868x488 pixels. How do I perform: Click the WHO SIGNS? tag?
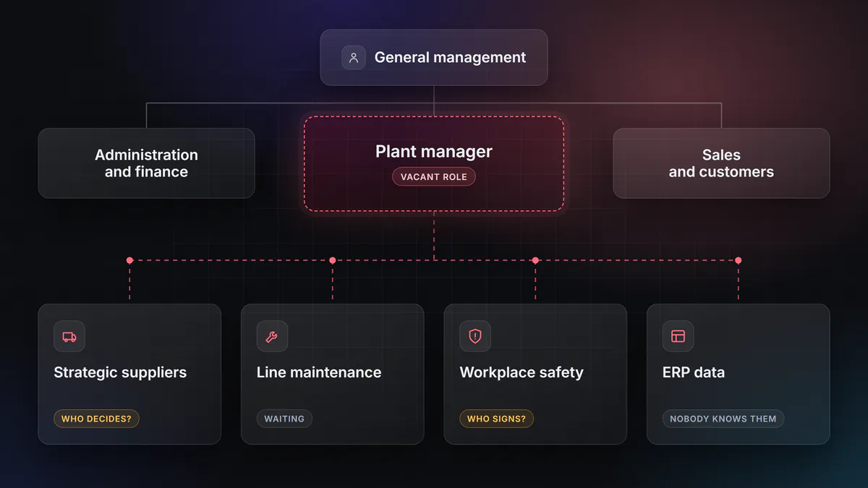tap(496, 419)
